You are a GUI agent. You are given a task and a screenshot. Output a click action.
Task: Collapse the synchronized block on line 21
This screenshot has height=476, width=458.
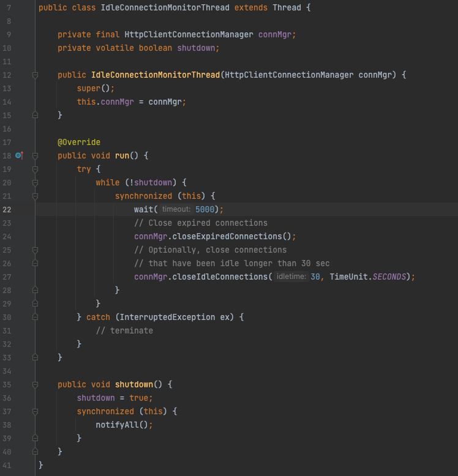pyautogui.click(x=36, y=196)
